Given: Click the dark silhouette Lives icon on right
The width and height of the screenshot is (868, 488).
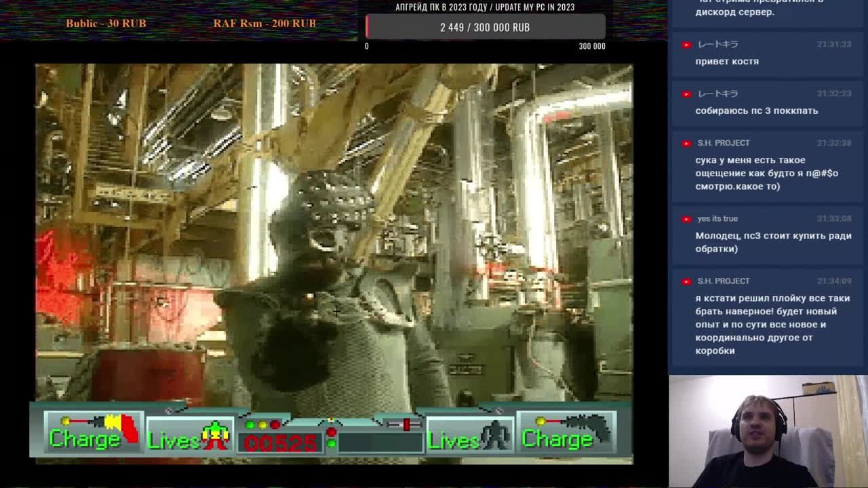Looking at the screenshot, I should [496, 436].
